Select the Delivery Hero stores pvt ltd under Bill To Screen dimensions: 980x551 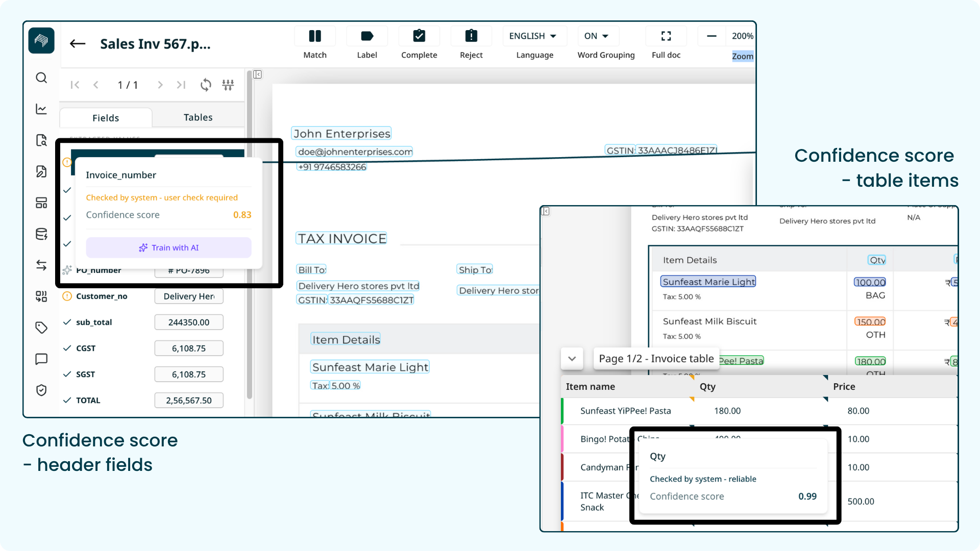coord(358,286)
